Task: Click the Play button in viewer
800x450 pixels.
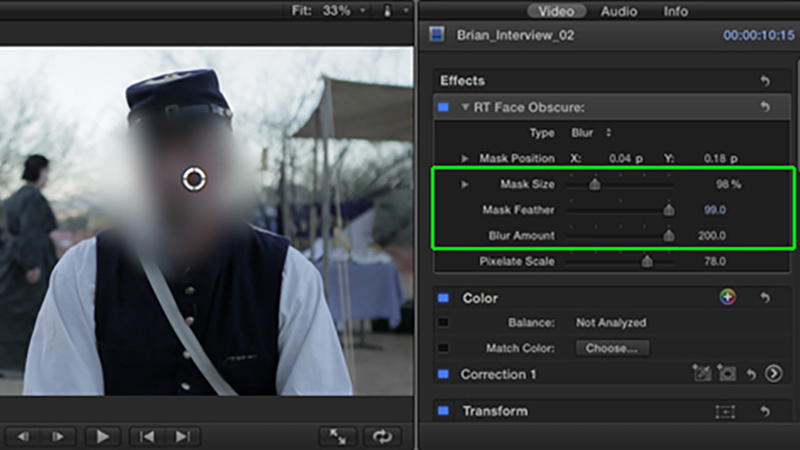Action: click(x=101, y=436)
